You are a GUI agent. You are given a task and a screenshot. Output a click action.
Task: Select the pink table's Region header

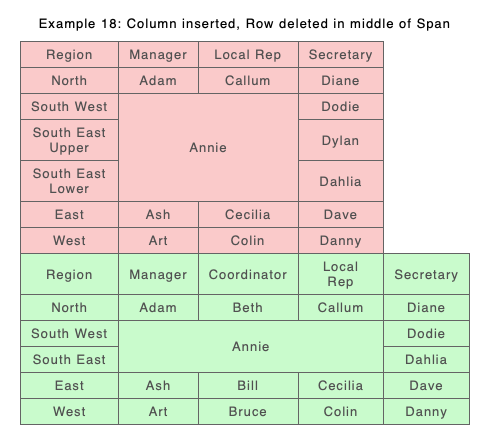[69, 55]
